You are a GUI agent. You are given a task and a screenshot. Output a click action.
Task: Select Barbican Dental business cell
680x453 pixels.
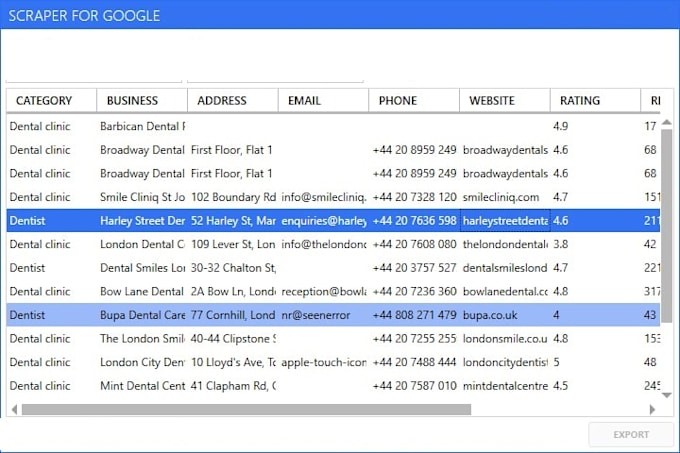pyautogui.click(x=142, y=126)
